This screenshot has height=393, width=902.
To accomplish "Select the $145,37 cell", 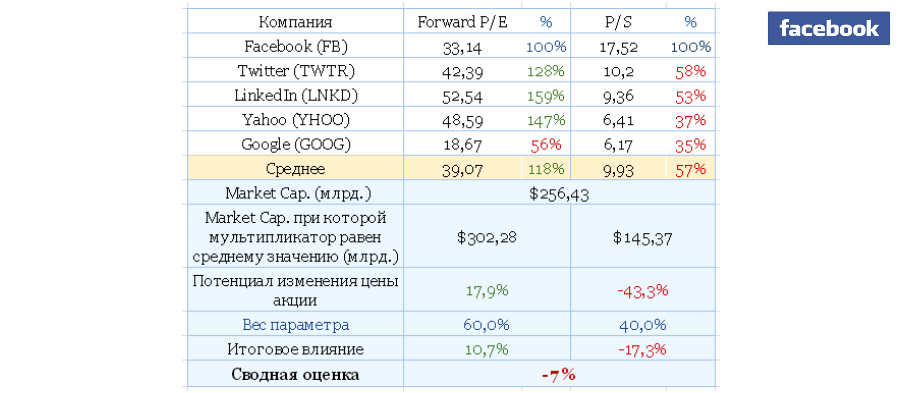I will (x=643, y=237).
